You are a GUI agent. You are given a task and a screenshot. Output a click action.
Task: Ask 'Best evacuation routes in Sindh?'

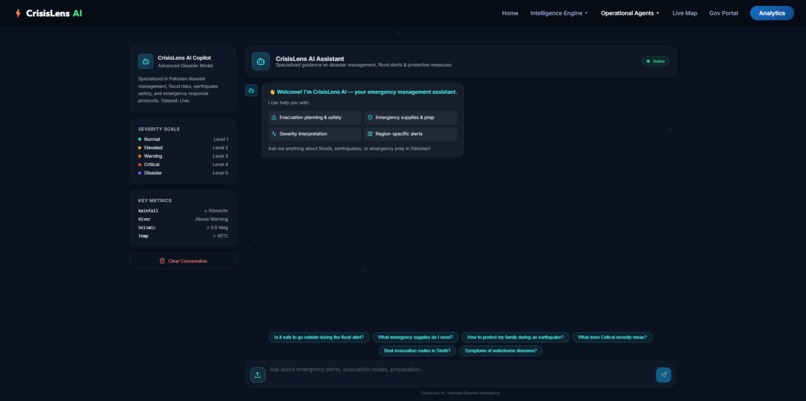[x=417, y=351]
